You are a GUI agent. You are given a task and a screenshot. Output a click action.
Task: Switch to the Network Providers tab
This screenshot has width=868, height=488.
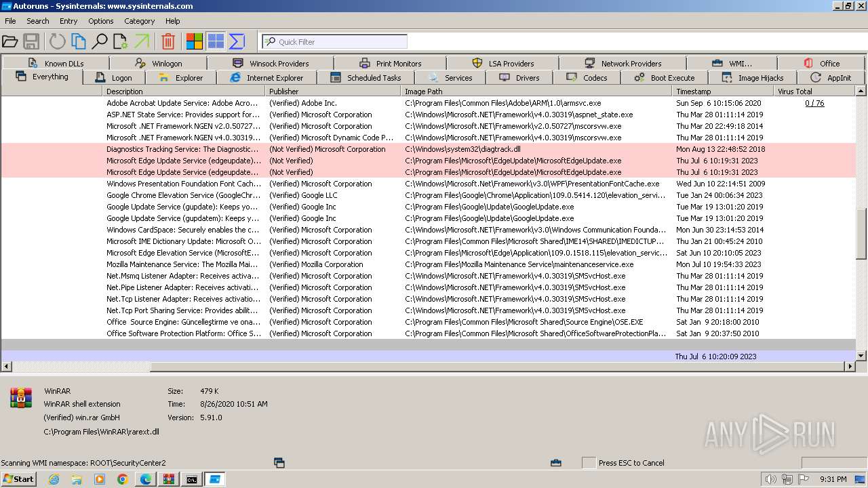(623, 63)
